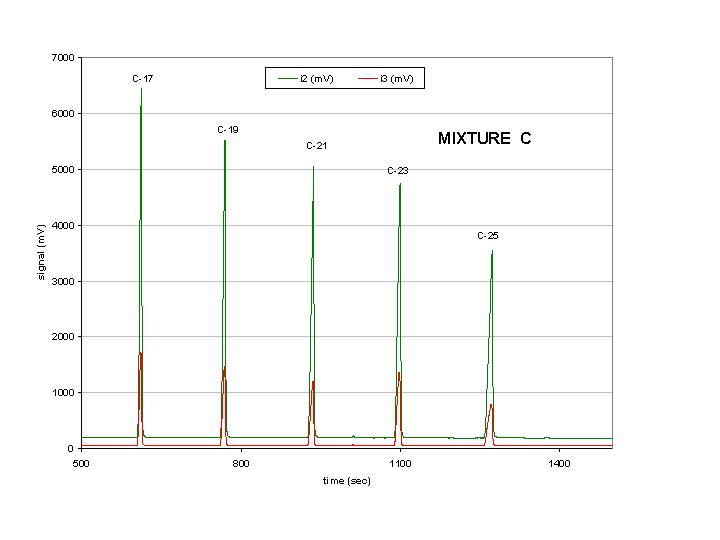This screenshot has width=720, height=540.
Task: Click the tip of the green C-17 peak
Action: click(141, 89)
